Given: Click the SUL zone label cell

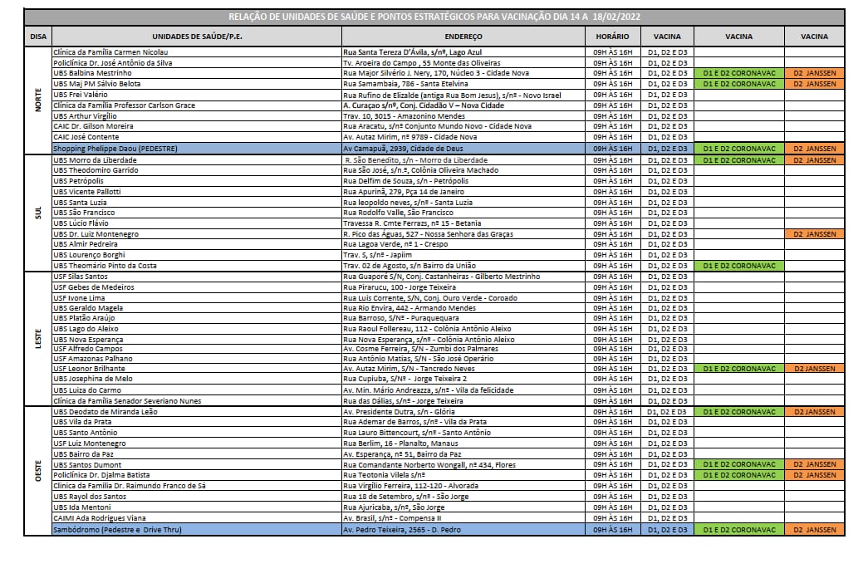Looking at the screenshot, I should 38,213.
